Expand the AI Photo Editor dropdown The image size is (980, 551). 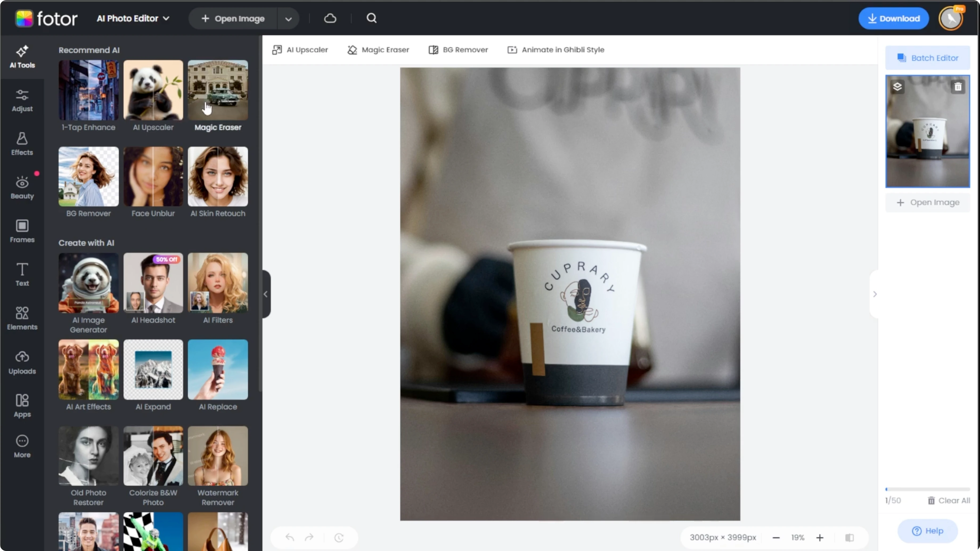(133, 18)
